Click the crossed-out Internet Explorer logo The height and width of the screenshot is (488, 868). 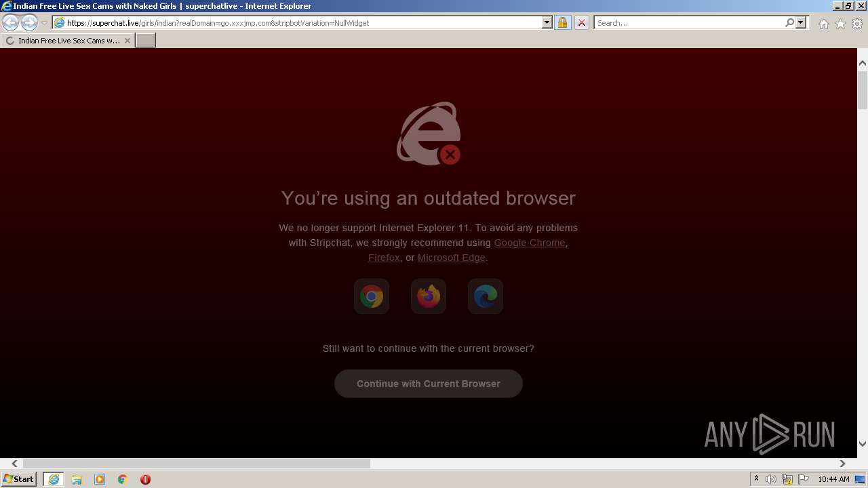(x=429, y=134)
